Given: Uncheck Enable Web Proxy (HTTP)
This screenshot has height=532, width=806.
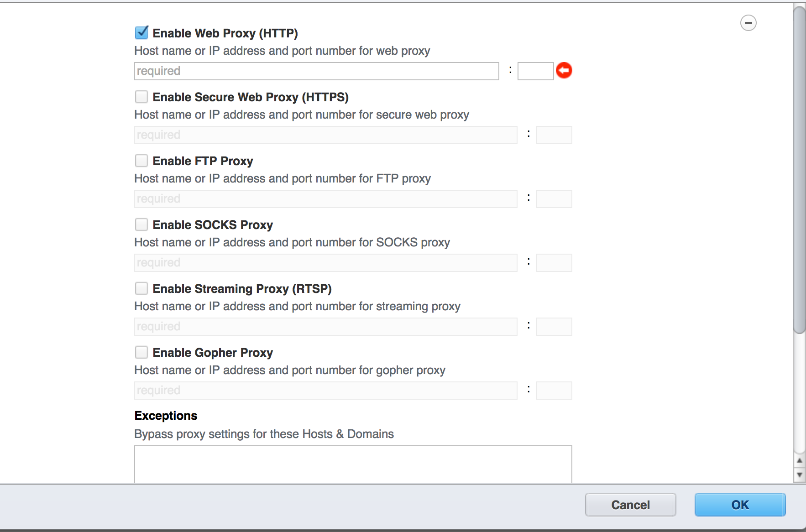Looking at the screenshot, I should 141,32.
